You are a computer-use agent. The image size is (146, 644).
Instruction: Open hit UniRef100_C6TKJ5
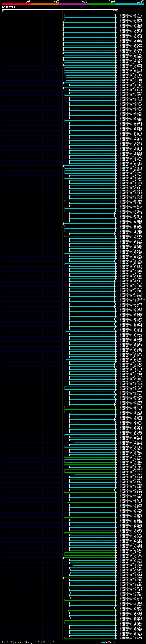(x=131, y=15)
